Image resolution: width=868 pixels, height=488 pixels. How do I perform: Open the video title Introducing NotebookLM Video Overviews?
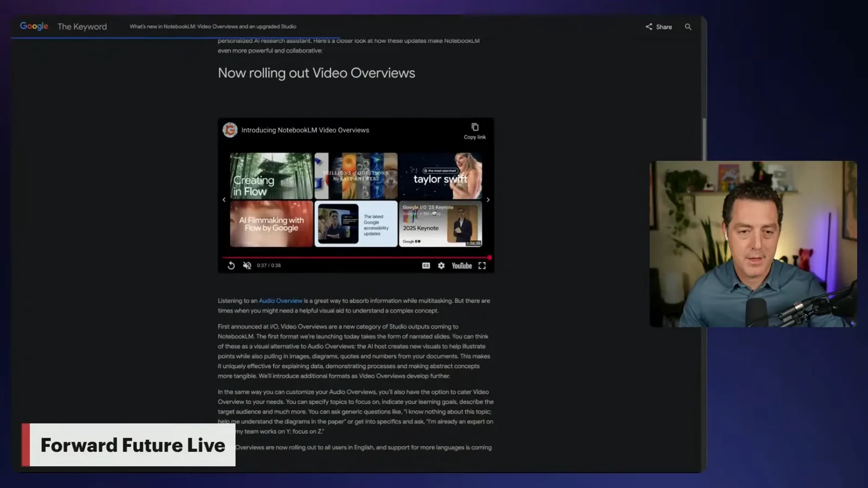[x=305, y=130]
